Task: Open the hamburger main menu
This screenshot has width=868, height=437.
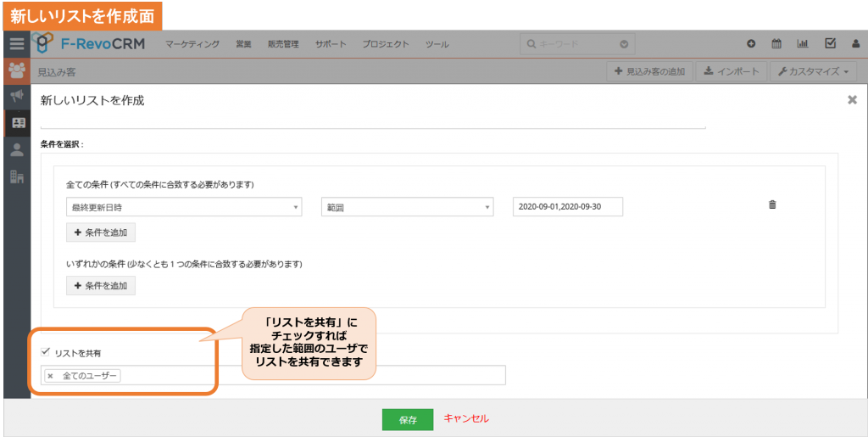Action: pos(17,44)
